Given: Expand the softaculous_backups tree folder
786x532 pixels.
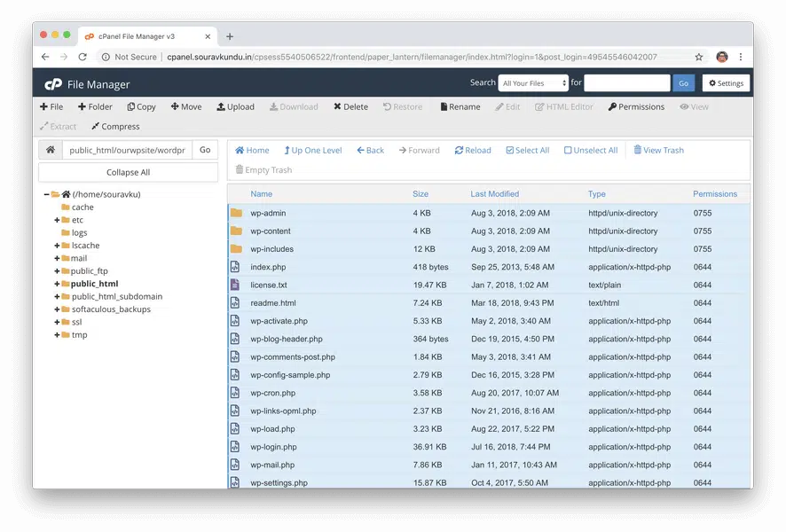Looking at the screenshot, I should click(57, 309).
